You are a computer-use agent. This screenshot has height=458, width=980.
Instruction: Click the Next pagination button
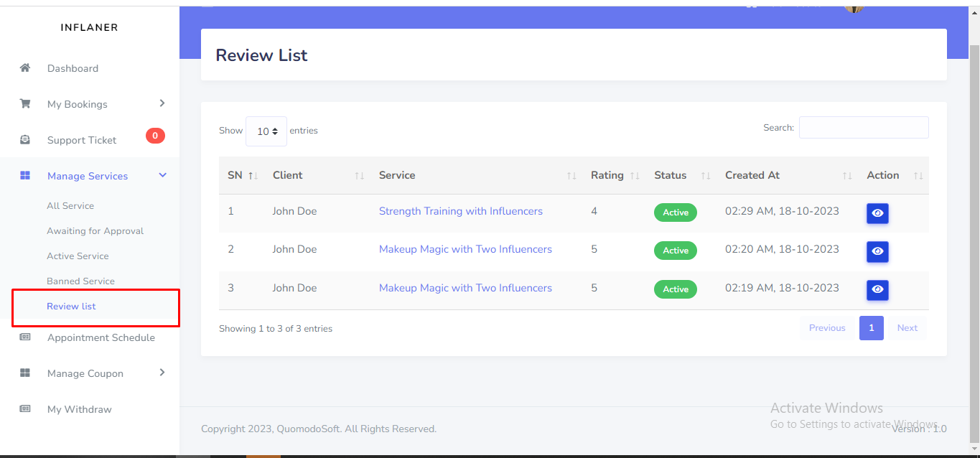(x=907, y=328)
